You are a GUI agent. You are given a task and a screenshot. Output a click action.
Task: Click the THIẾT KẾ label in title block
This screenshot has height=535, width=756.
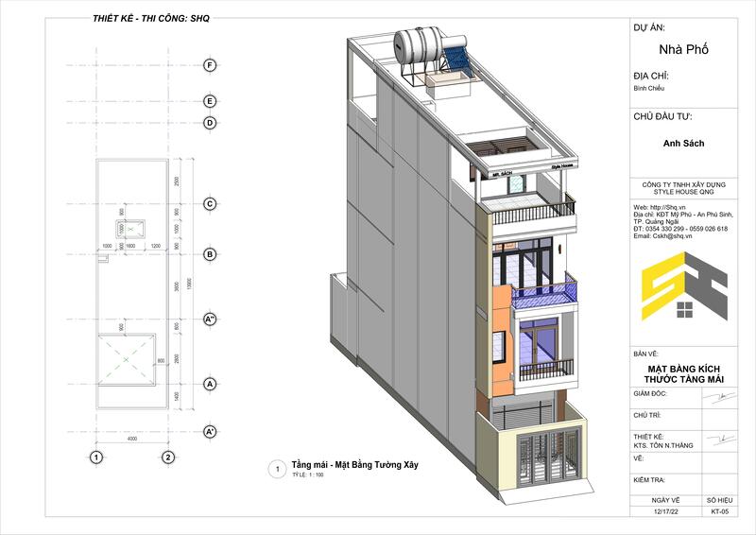click(x=648, y=437)
